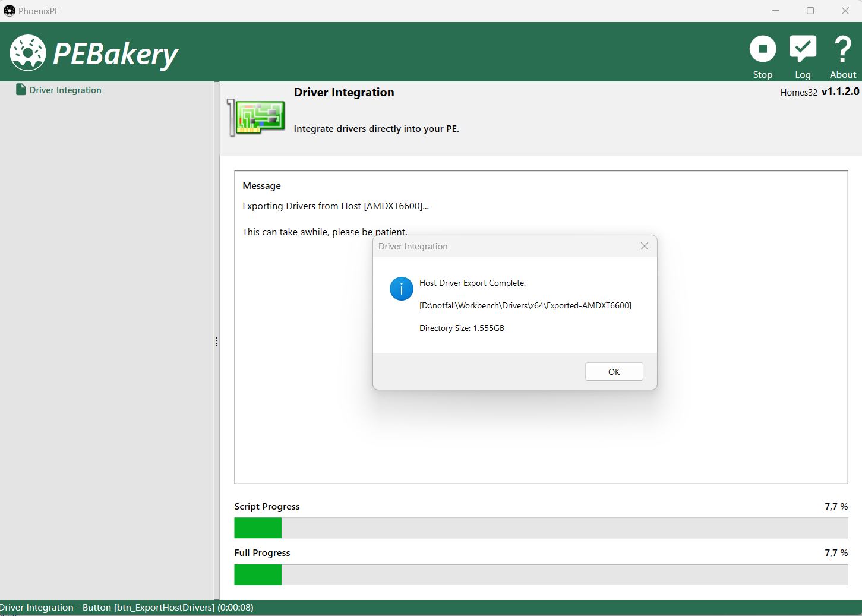This screenshot has height=616, width=862.
Task: Click the author name Homes32
Action: pyautogui.click(x=799, y=92)
